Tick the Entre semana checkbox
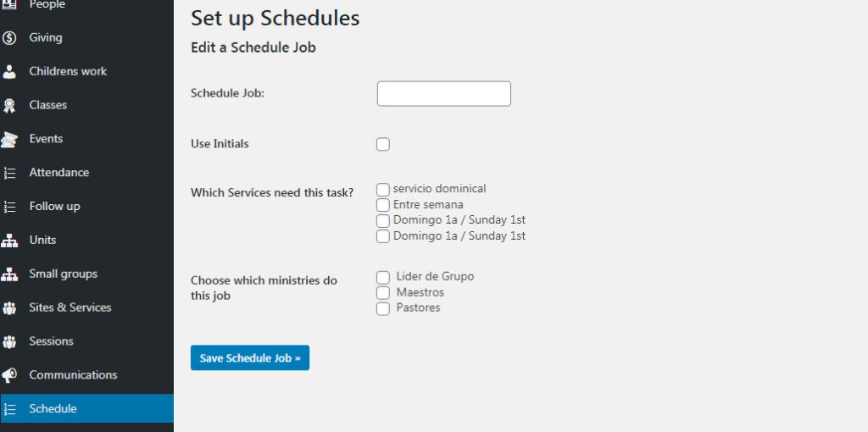Image resolution: width=868 pixels, height=432 pixels. pos(383,205)
